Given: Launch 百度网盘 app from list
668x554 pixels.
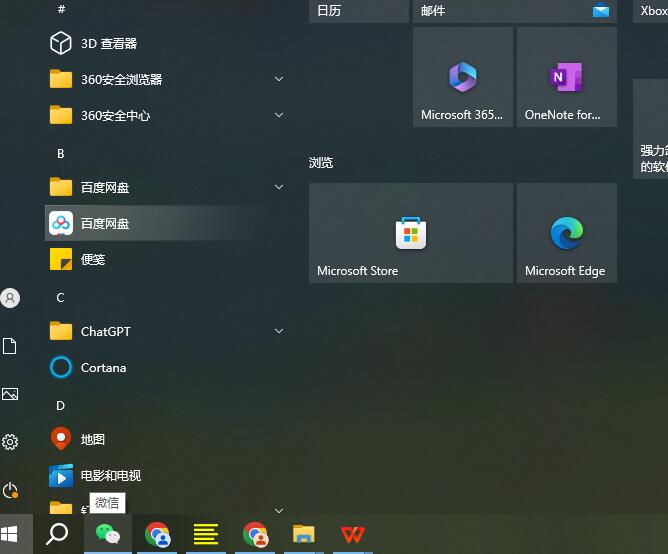Looking at the screenshot, I should pos(105,223).
